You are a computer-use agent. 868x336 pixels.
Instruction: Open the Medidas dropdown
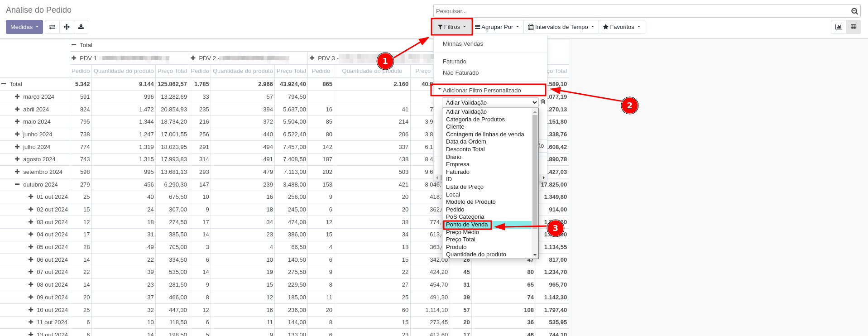[x=24, y=27]
